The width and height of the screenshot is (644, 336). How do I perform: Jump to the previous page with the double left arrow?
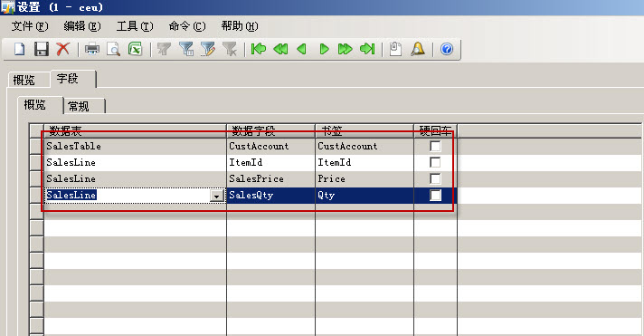click(x=280, y=49)
